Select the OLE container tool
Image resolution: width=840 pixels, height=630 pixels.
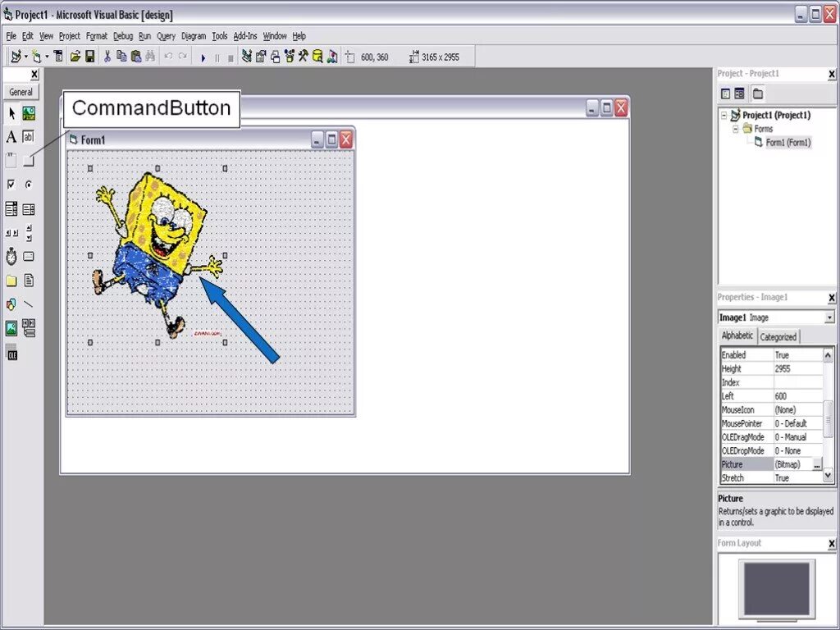pos(11,352)
